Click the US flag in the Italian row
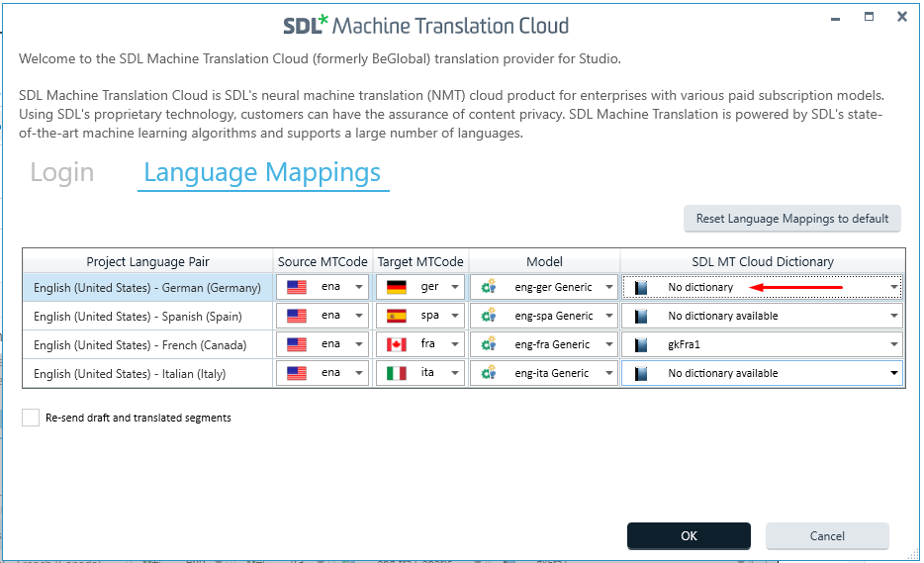Image resolution: width=924 pixels, height=563 pixels. point(297,373)
